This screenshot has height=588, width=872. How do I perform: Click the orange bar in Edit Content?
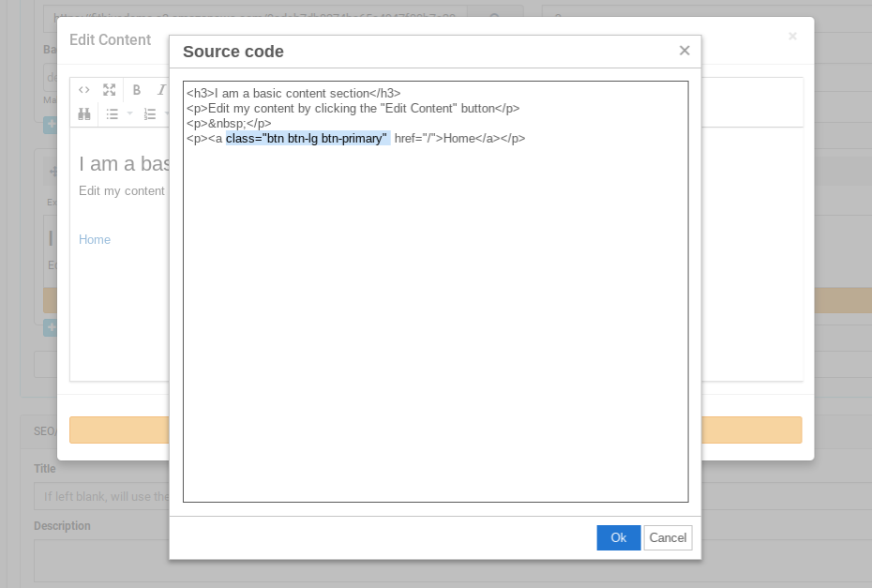[x=119, y=430]
